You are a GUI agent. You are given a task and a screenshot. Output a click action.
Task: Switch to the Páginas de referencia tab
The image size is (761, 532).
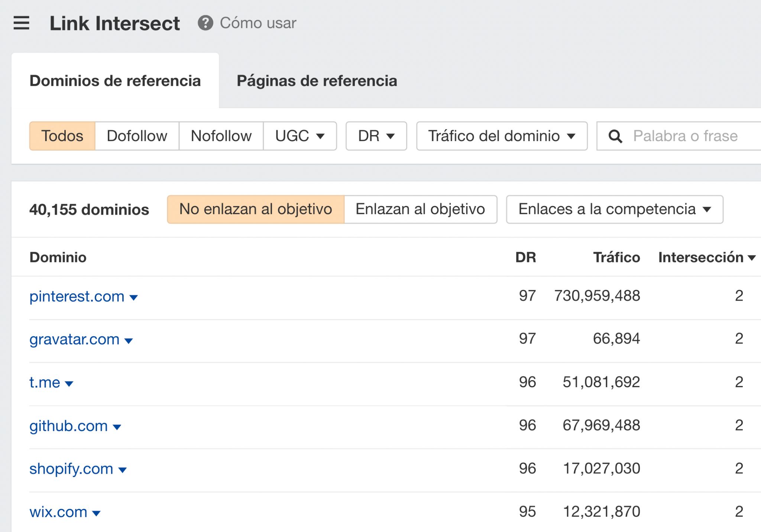coord(317,81)
